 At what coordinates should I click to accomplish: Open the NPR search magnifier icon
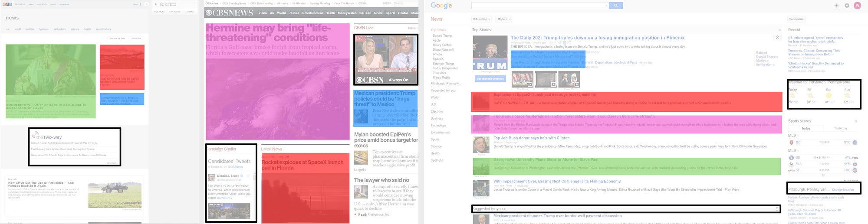click(147, 4)
